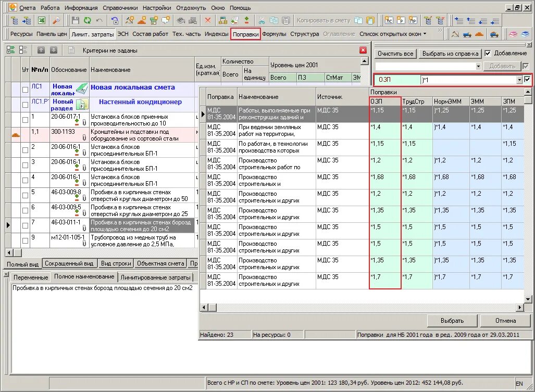Click the floppy disk save icon

coord(76,21)
